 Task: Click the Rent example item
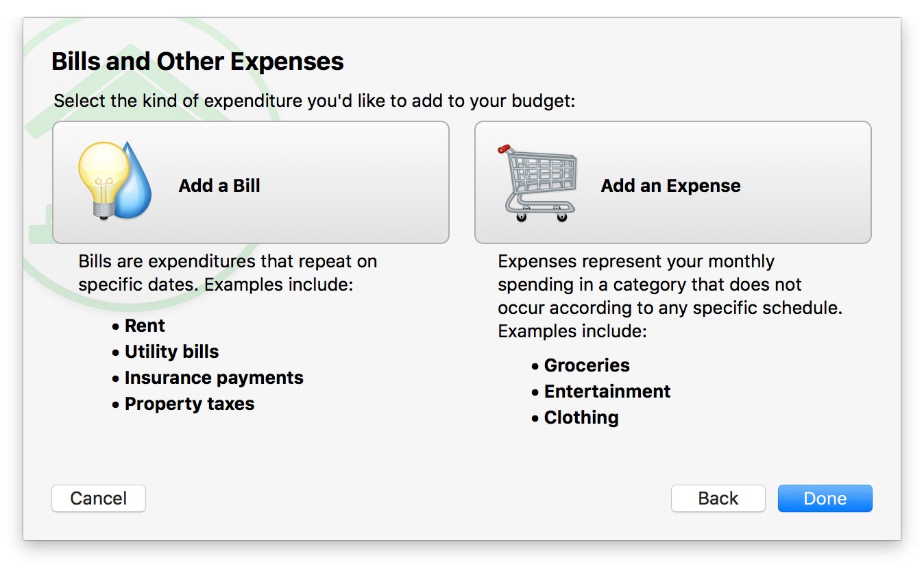(x=145, y=326)
